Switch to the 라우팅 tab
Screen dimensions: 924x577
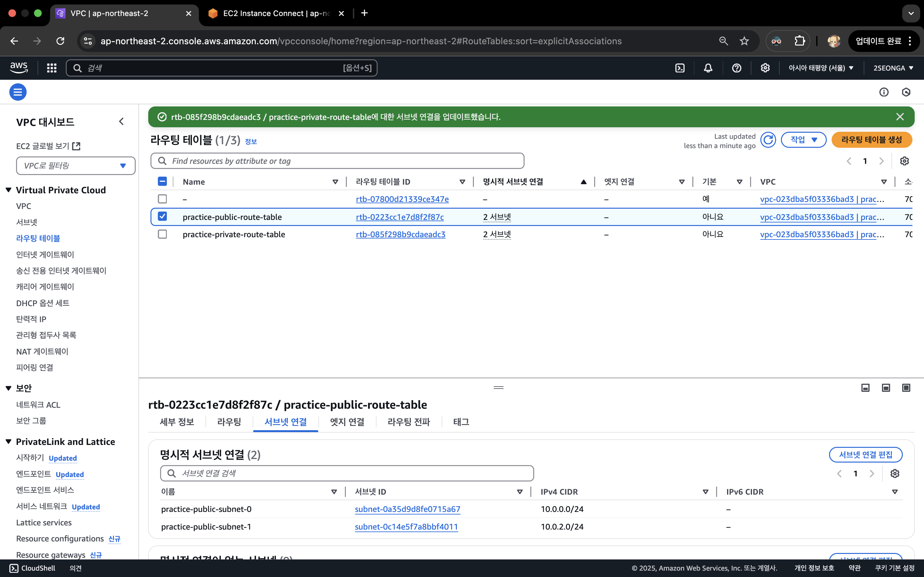click(229, 422)
